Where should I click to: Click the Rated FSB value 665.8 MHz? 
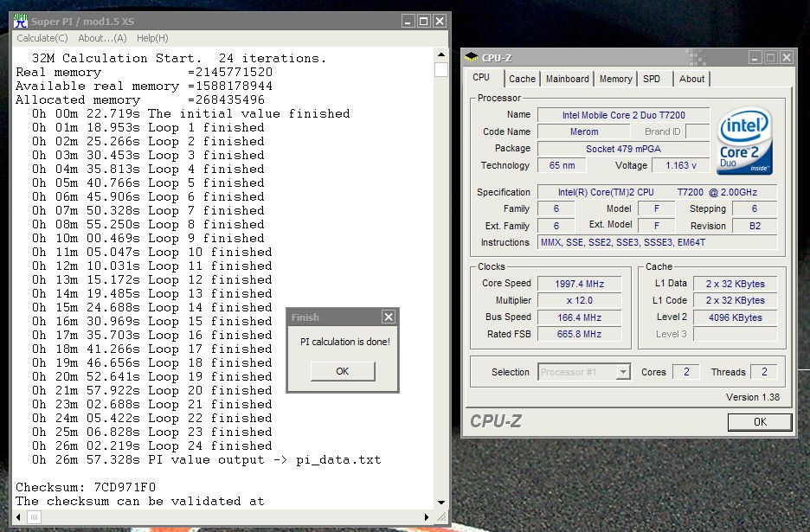pyautogui.click(x=579, y=334)
